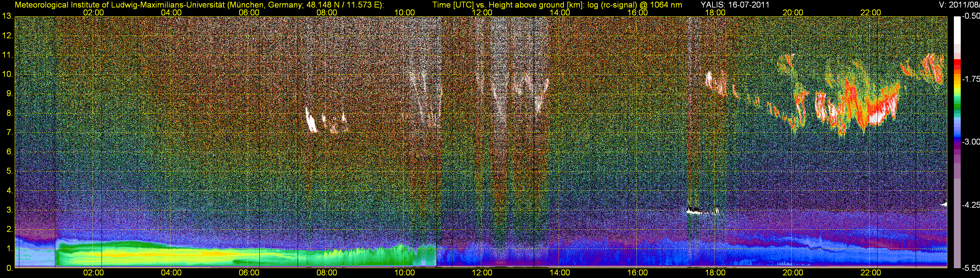Click 04:00 on the upper time axis

171,12
